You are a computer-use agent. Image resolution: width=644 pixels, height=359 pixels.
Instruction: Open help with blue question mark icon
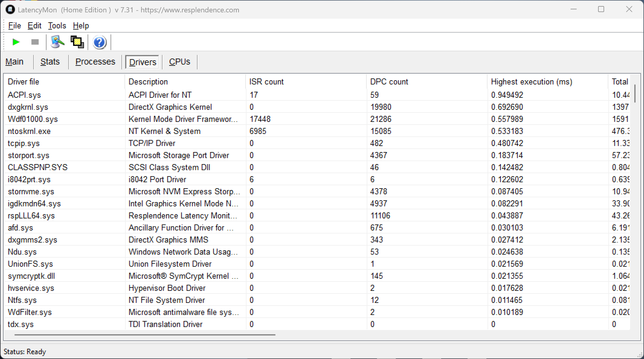click(99, 42)
